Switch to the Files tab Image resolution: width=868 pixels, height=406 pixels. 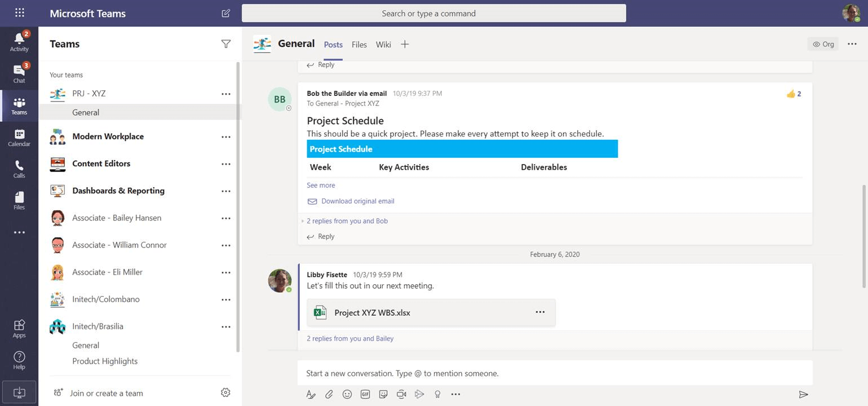(359, 45)
